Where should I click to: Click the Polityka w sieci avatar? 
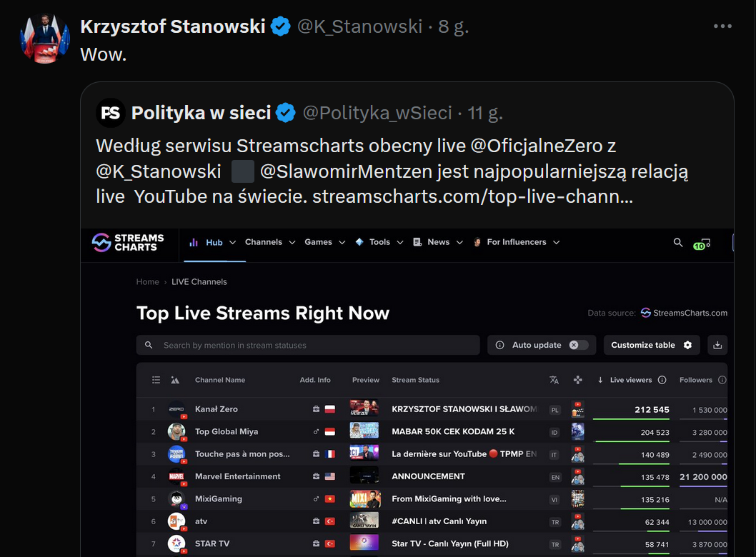point(111,113)
